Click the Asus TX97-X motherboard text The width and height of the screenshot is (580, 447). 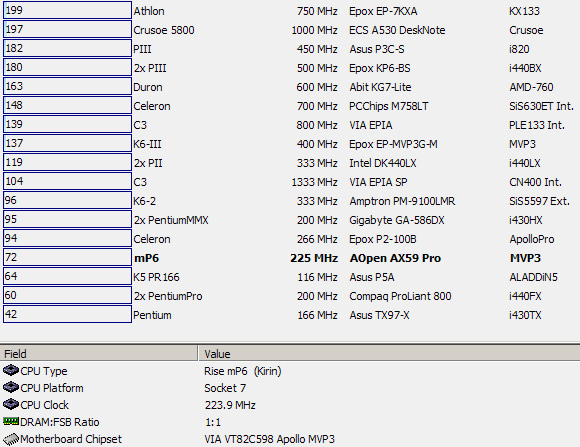point(379,315)
